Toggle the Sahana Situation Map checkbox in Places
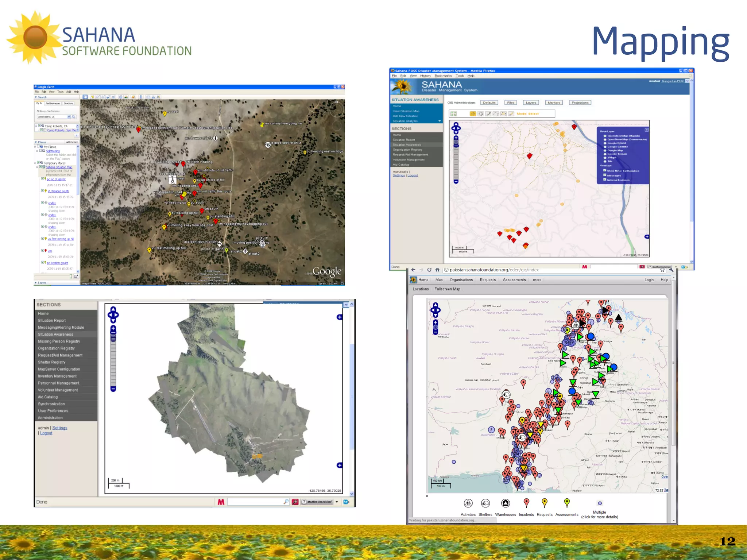Viewport: 747px width, 560px height. [40, 167]
